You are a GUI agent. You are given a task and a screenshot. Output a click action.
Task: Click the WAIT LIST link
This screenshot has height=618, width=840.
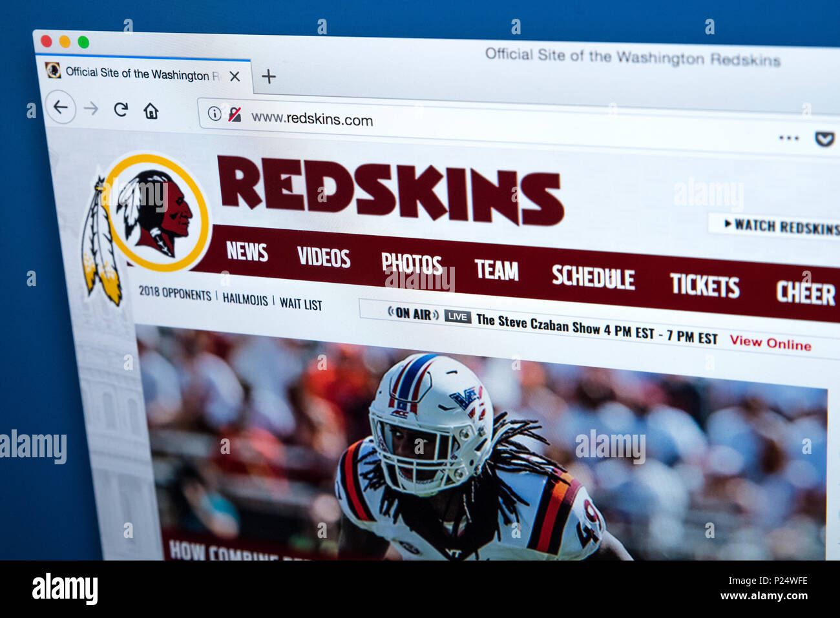[300, 304]
